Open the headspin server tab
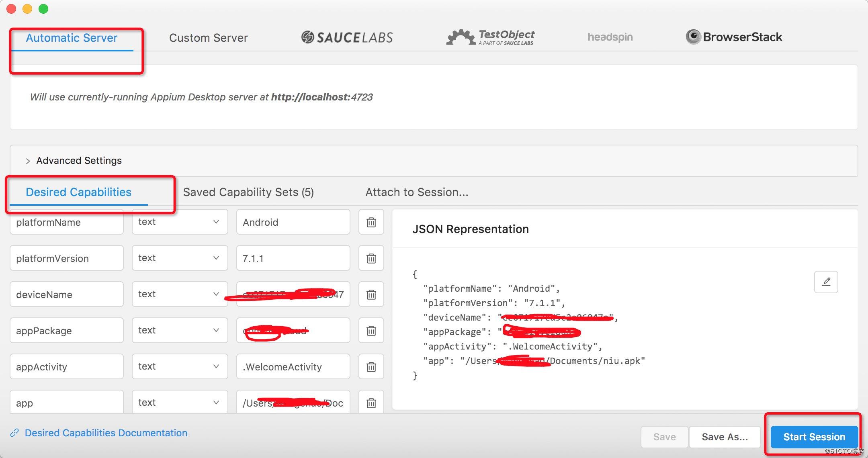The width and height of the screenshot is (868, 458). click(x=610, y=37)
